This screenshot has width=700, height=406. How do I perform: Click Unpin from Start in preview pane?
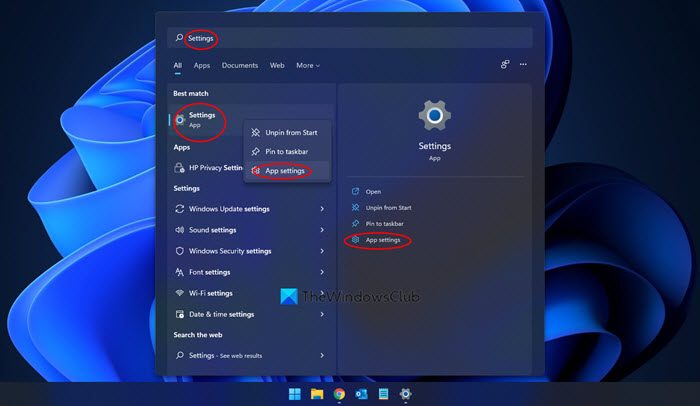(x=388, y=208)
